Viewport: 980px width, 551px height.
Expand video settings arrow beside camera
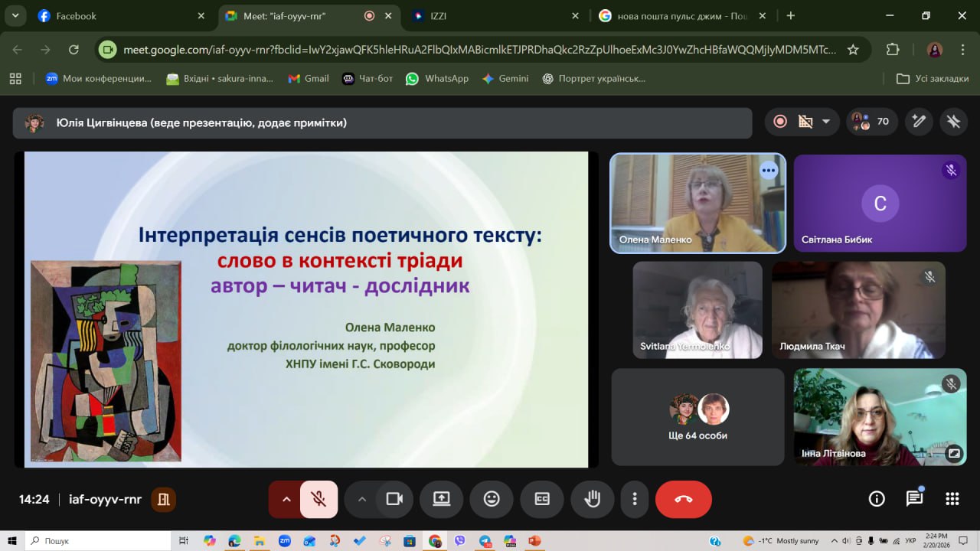362,499
